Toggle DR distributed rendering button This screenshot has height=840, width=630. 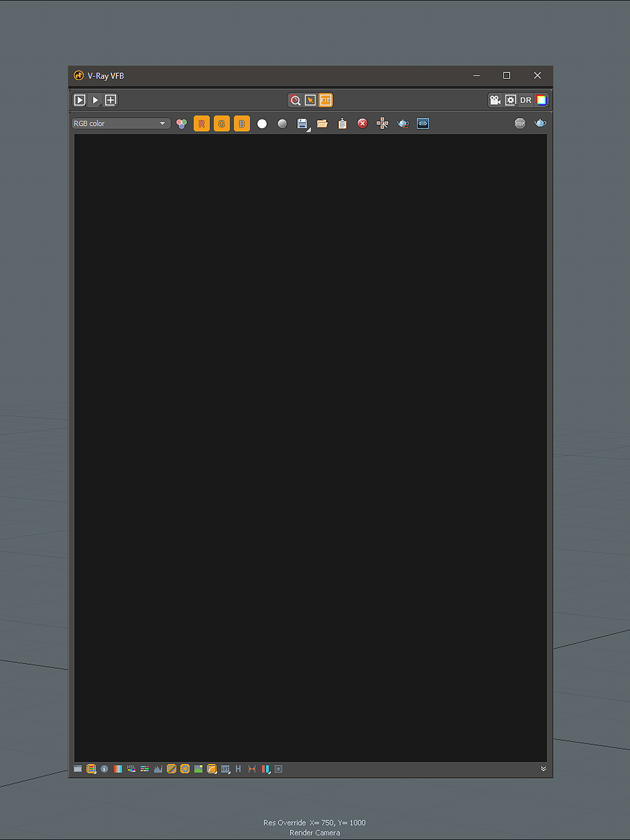pos(526,100)
